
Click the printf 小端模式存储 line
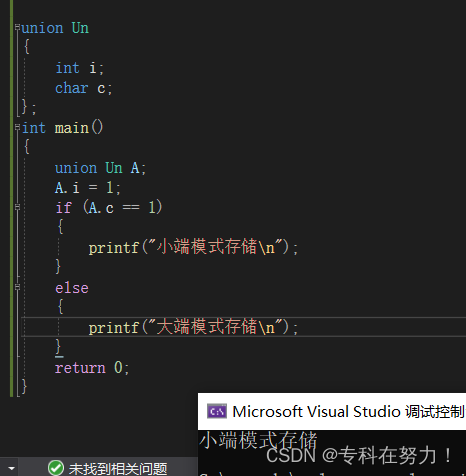(x=193, y=247)
